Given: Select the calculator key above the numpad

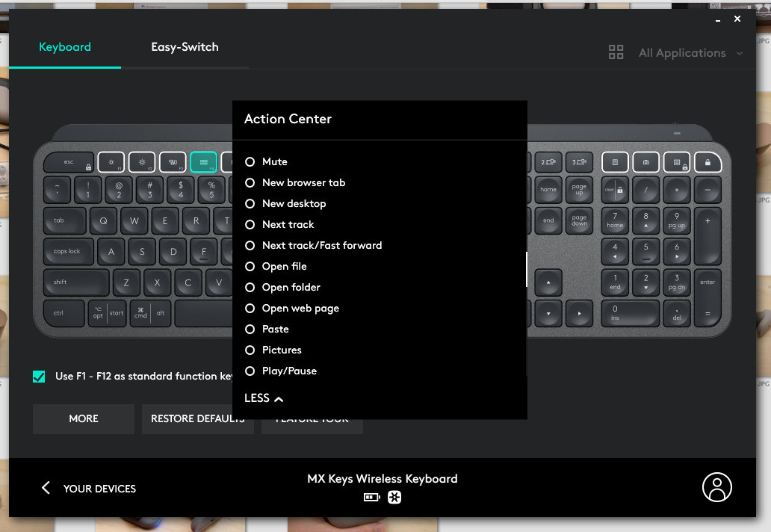Looking at the screenshot, I should tap(615, 161).
